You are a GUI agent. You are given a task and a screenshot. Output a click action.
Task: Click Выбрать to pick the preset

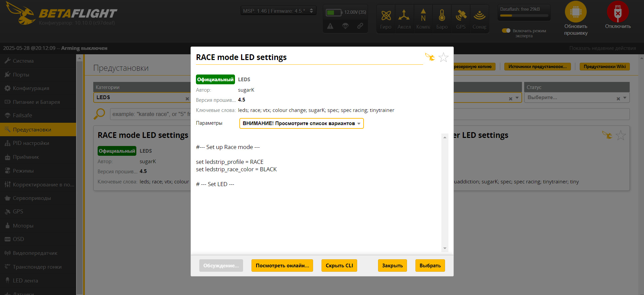coord(430,266)
